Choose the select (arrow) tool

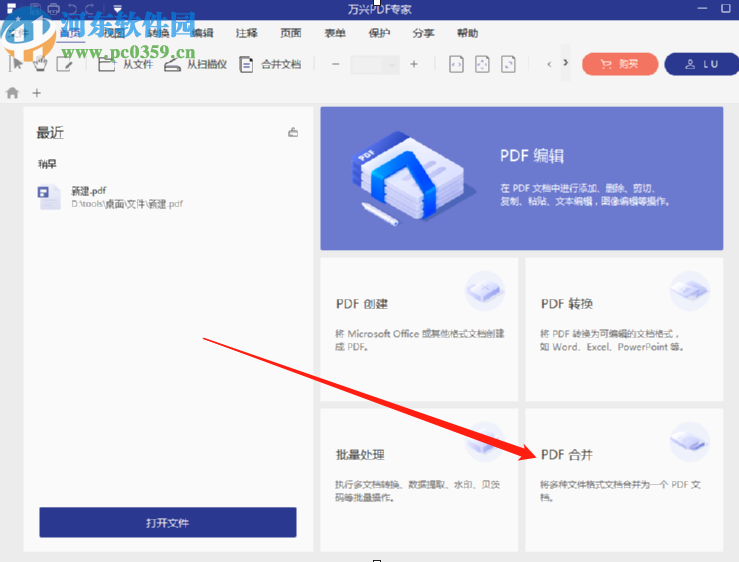tap(16, 64)
